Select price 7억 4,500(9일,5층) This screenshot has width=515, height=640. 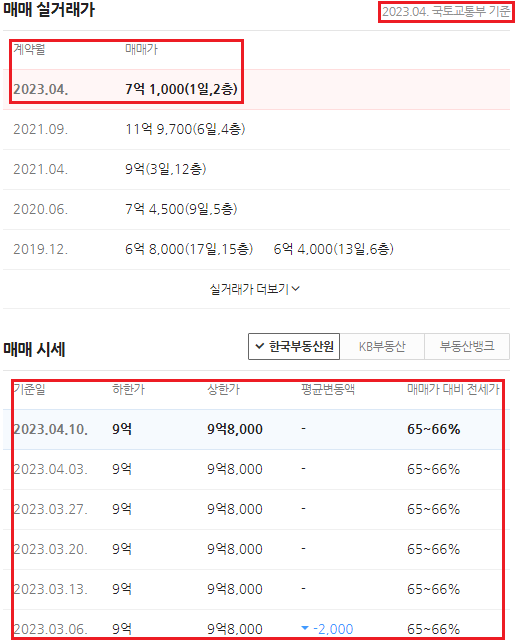point(181,209)
